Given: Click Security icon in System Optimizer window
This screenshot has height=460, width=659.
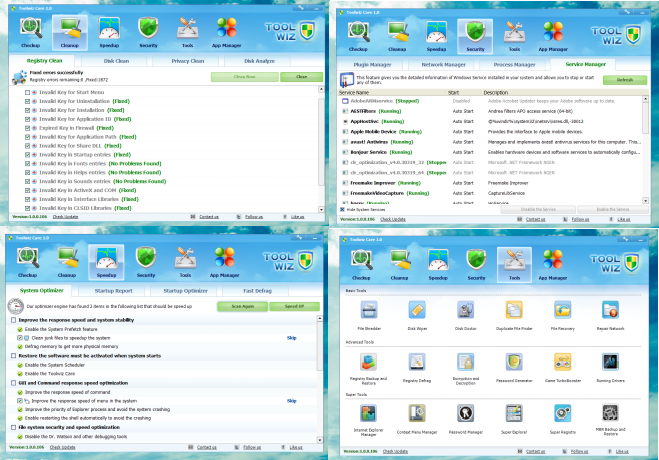Looking at the screenshot, I should tap(146, 262).
